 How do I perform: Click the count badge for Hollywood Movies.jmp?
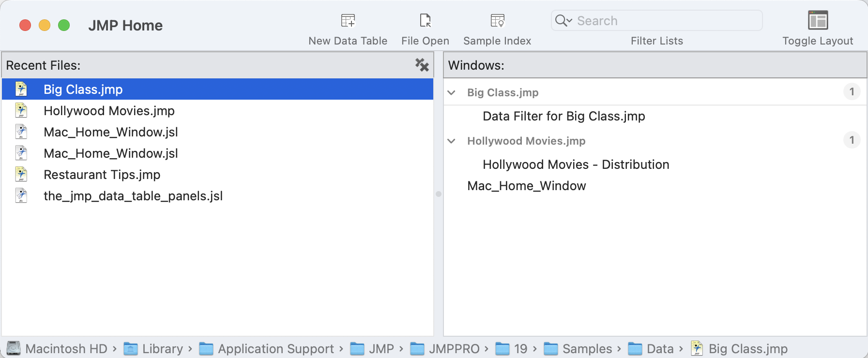pos(852,140)
